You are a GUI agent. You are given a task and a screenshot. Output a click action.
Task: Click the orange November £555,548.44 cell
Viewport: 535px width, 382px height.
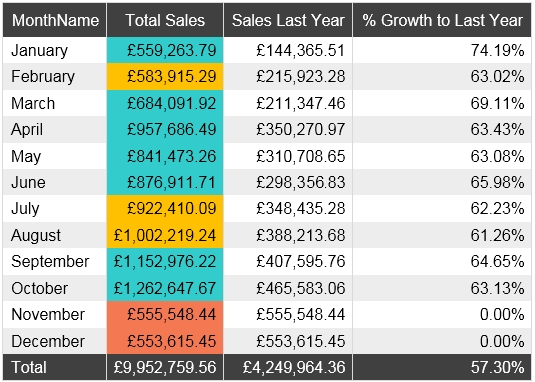(x=165, y=314)
